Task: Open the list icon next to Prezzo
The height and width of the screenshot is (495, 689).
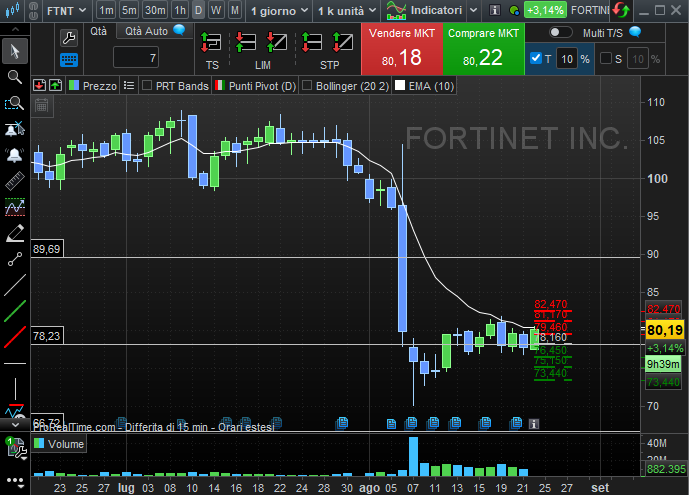Action: click(129, 86)
